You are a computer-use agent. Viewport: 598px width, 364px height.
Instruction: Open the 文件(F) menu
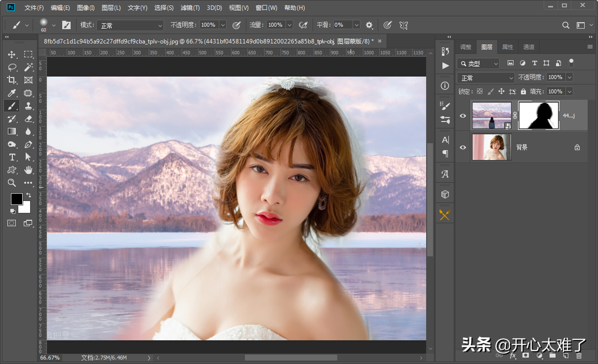tap(34, 8)
